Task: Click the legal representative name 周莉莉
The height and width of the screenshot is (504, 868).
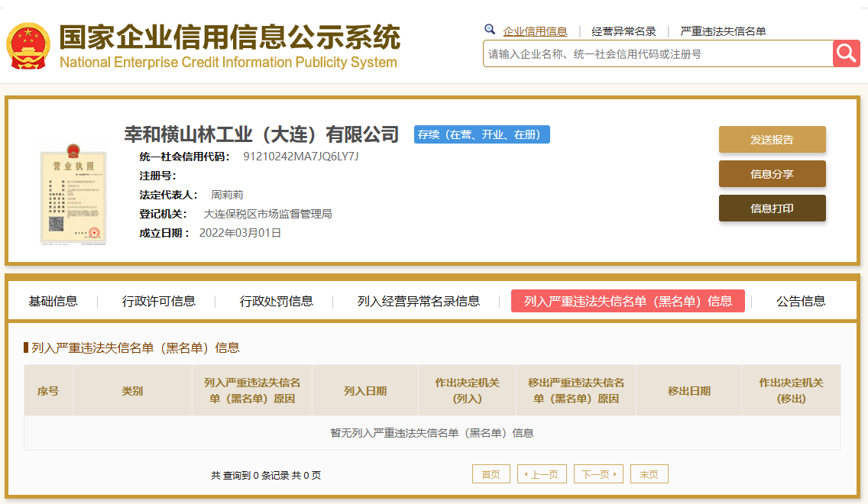Action: pos(227,195)
